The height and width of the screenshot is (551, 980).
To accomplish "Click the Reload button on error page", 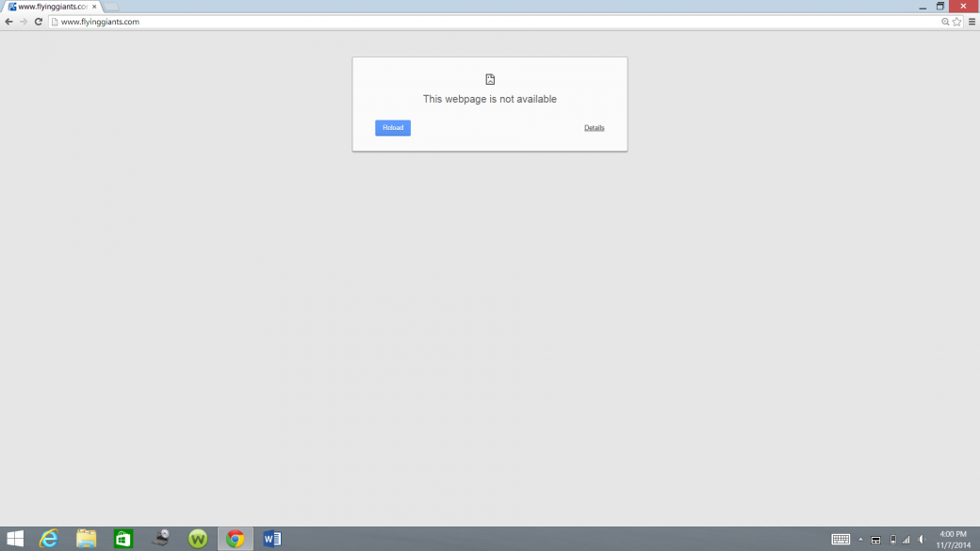I will (x=392, y=128).
